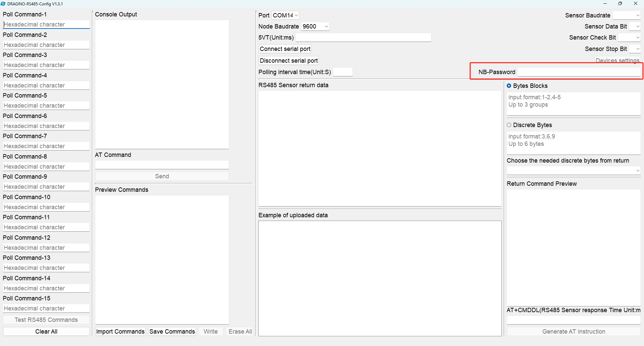Click the Connect serial port button

pyautogui.click(x=285, y=49)
